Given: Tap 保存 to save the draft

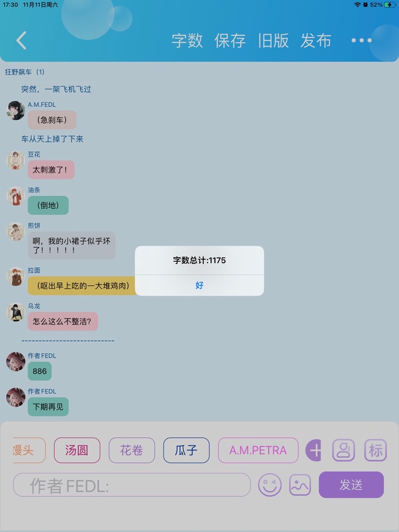Looking at the screenshot, I should (x=230, y=41).
